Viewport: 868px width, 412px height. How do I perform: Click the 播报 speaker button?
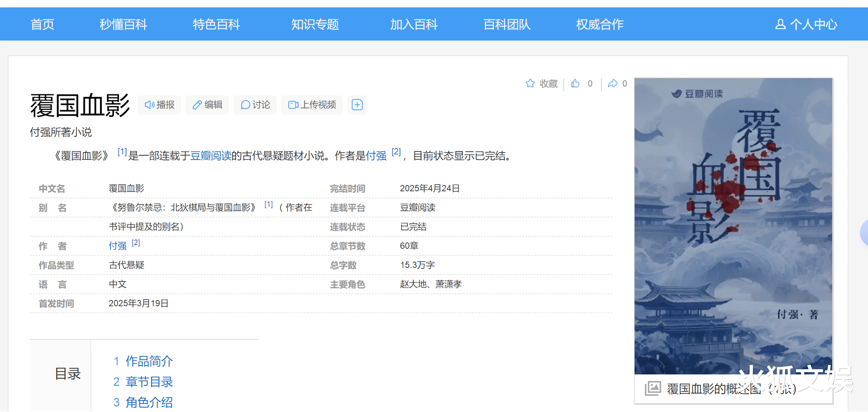point(159,105)
